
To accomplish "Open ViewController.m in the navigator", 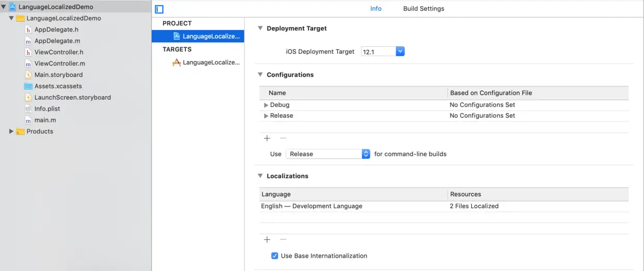I will (x=59, y=63).
